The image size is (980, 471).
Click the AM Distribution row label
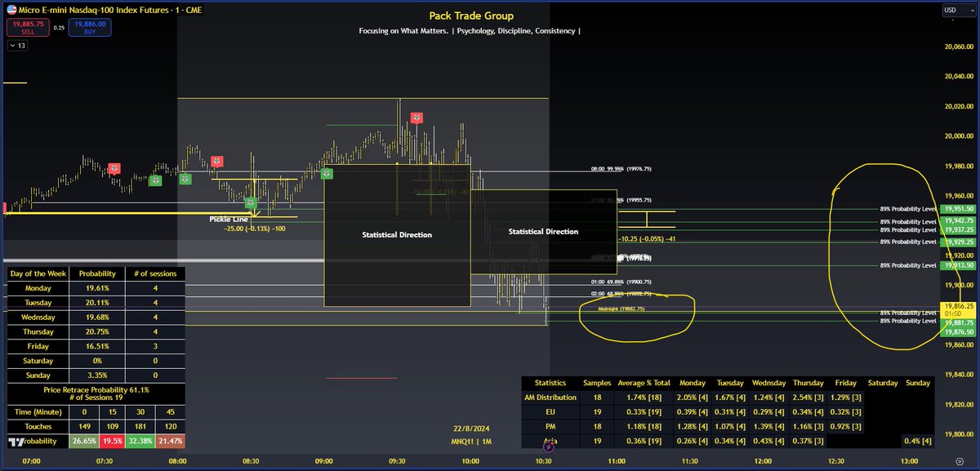[550, 397]
